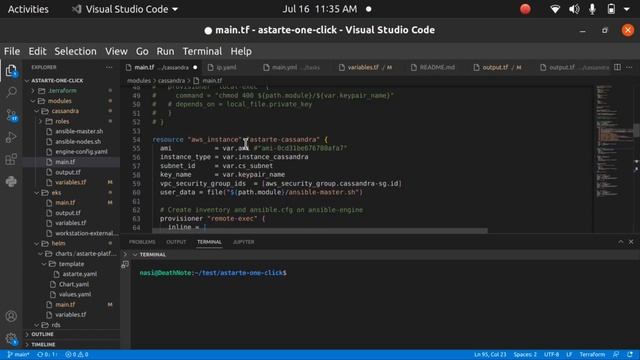Switch to the OUTPUT panel tab
The height and width of the screenshot is (360, 640).
(x=176, y=242)
